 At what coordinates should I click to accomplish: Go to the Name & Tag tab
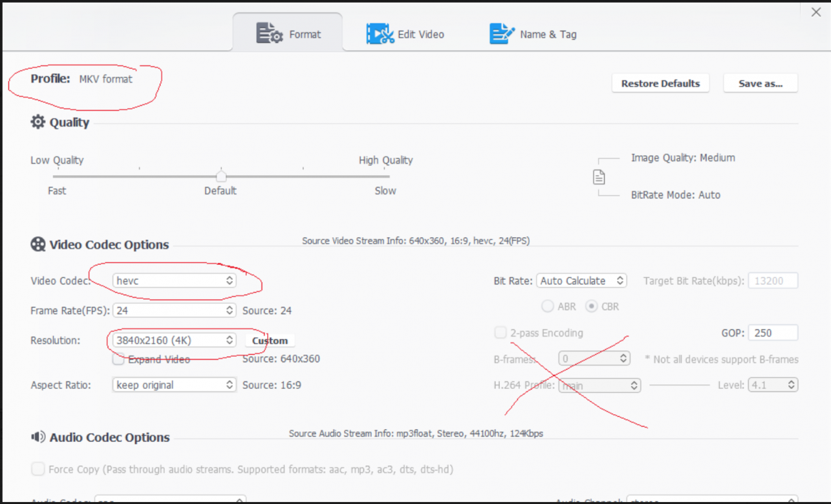click(x=533, y=34)
